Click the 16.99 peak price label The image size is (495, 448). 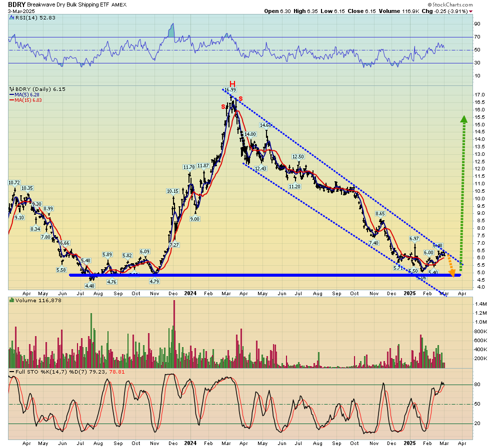click(x=229, y=90)
